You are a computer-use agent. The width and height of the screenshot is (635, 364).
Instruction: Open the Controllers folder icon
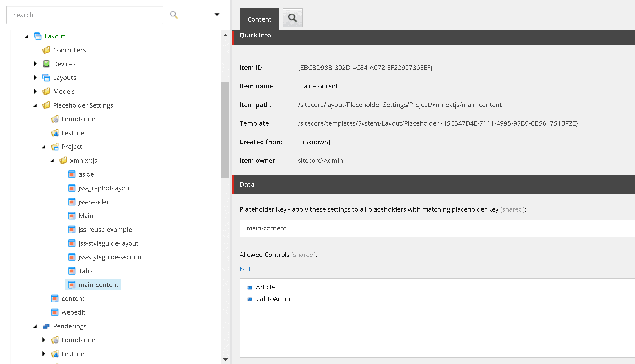click(46, 50)
